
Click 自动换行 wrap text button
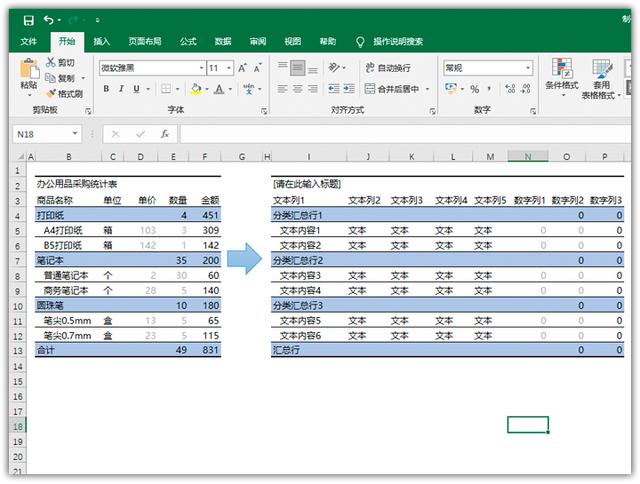click(x=388, y=68)
